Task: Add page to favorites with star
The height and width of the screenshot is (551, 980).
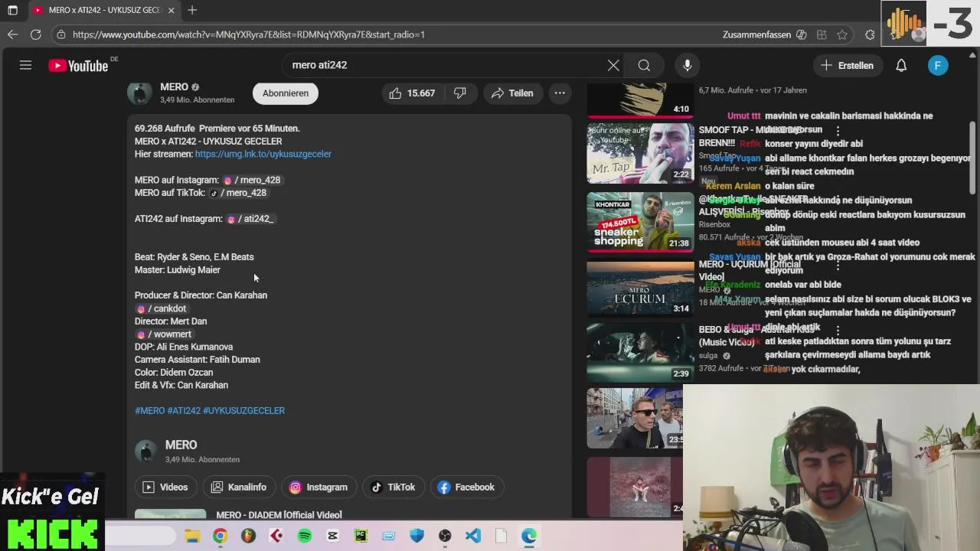Action: 842,34
